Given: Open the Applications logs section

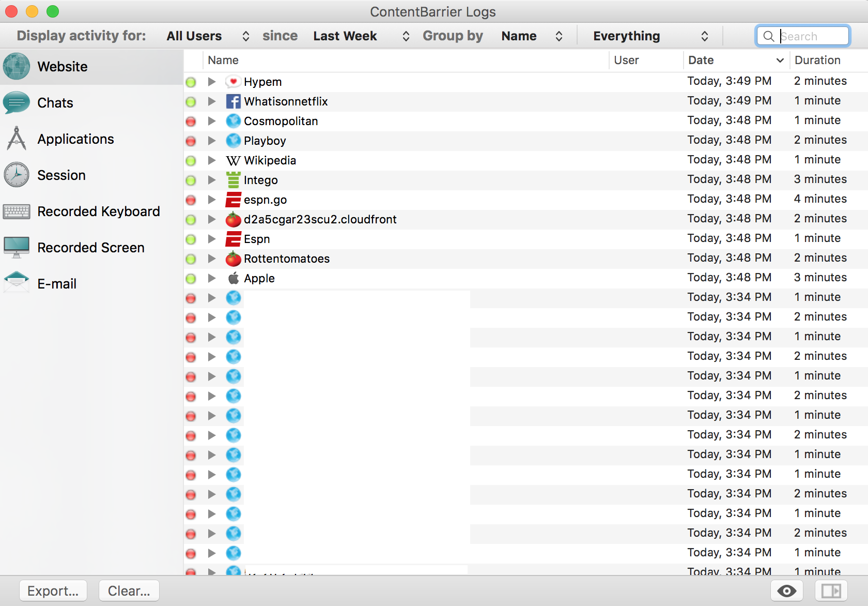Looking at the screenshot, I should 91,139.
